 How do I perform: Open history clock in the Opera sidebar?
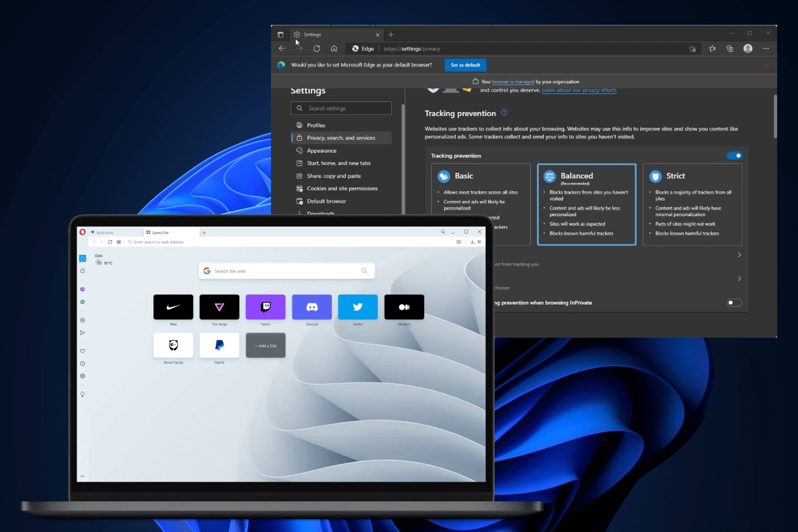click(82, 363)
